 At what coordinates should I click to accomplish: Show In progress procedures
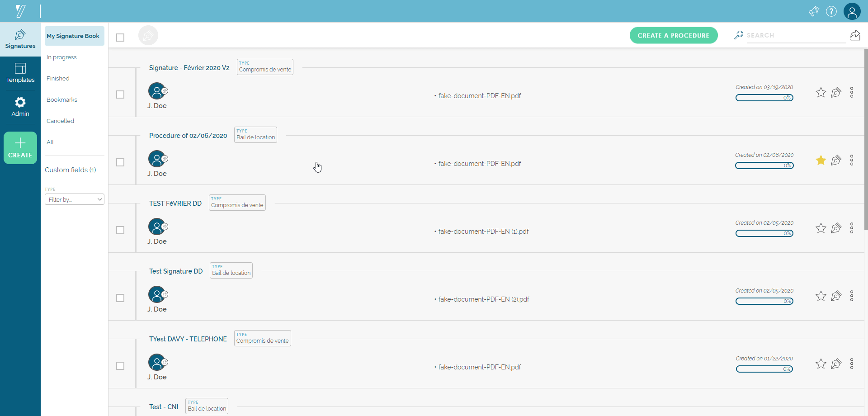[x=61, y=57]
